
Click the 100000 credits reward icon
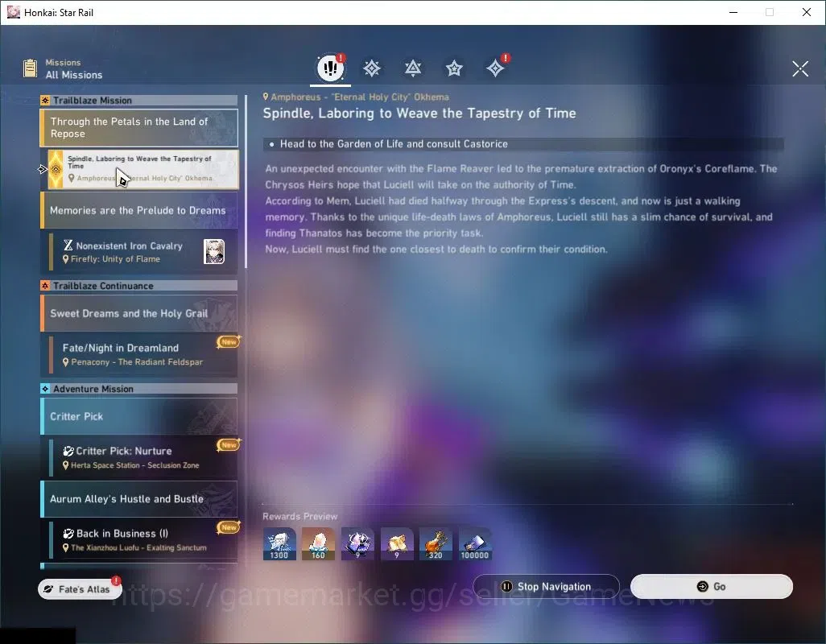tap(475, 543)
